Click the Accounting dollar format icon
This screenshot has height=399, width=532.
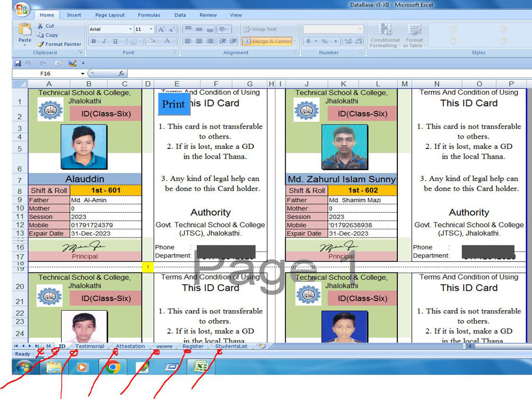[x=308, y=41]
